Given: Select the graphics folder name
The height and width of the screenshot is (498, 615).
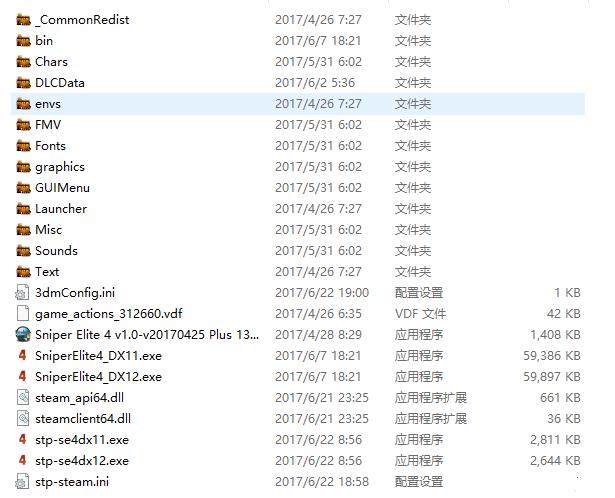Looking at the screenshot, I should 60,167.
